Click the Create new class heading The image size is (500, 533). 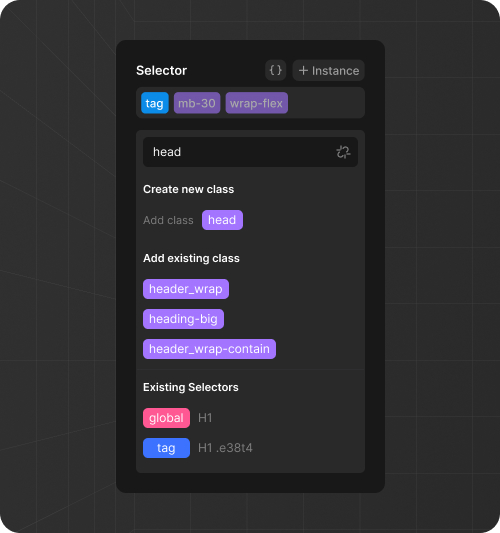click(189, 189)
